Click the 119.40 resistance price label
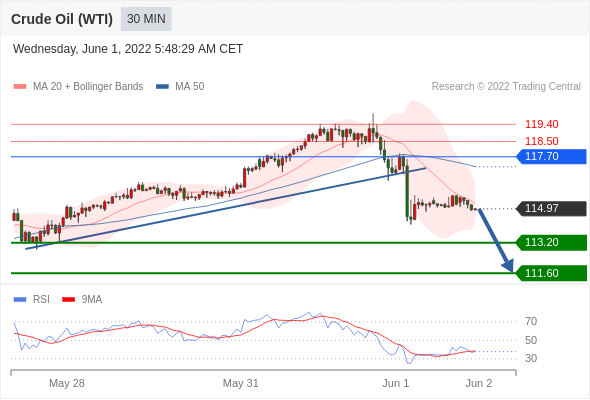 pos(541,124)
